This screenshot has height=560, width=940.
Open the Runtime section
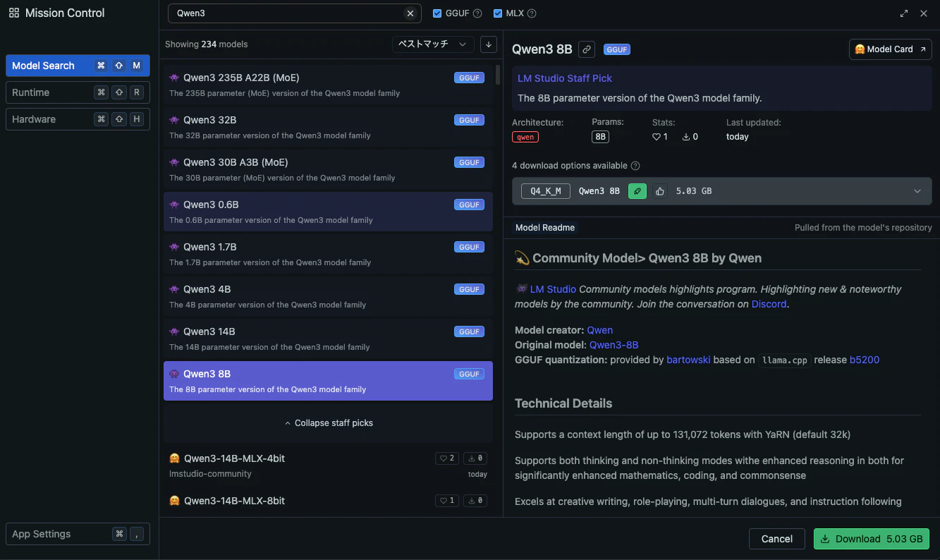(x=78, y=92)
